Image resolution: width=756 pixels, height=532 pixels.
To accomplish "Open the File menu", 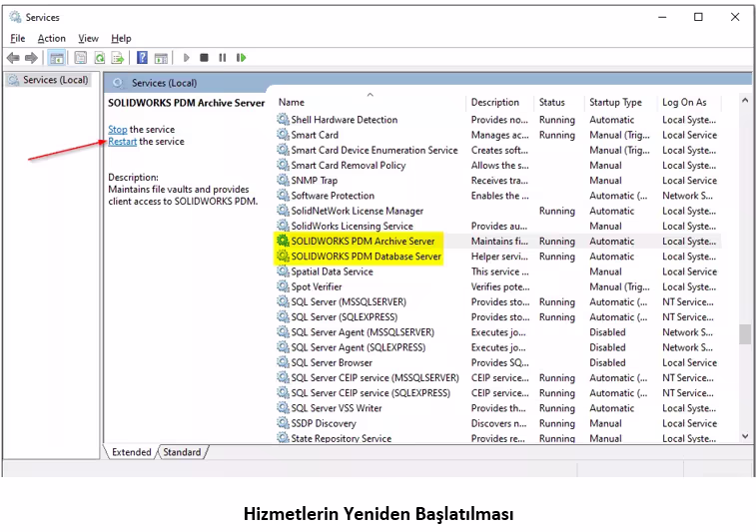I will pos(18,38).
